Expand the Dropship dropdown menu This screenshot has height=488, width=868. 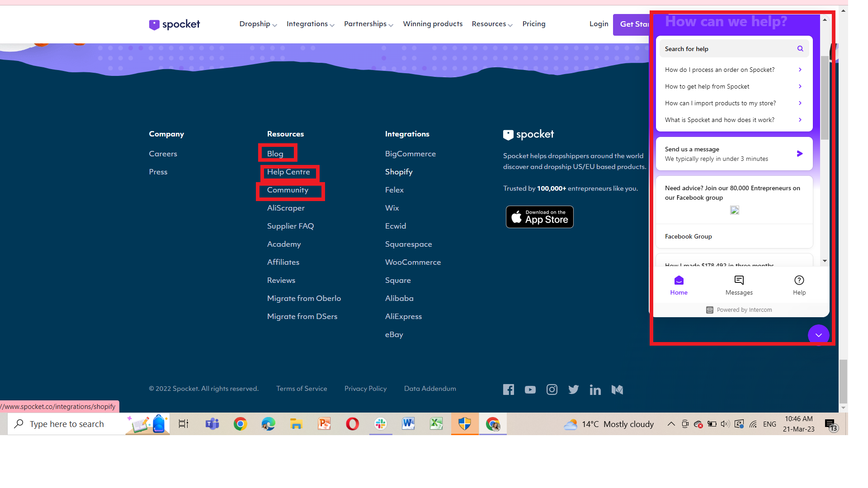258,24
